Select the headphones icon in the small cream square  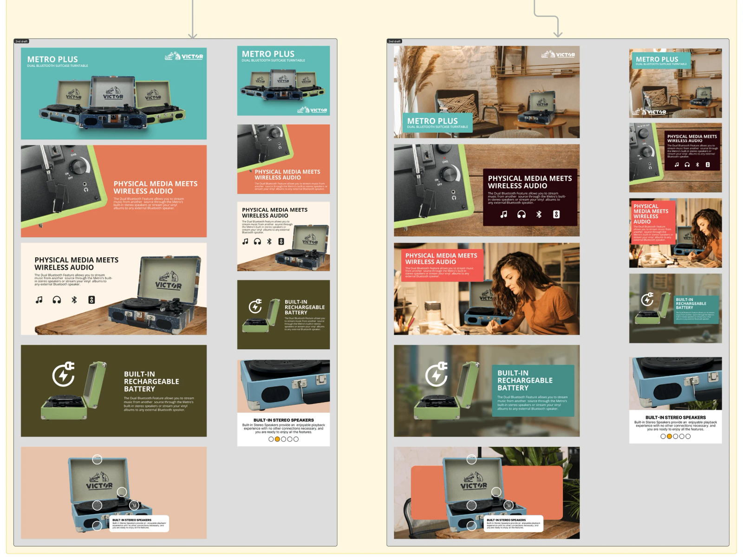click(257, 241)
